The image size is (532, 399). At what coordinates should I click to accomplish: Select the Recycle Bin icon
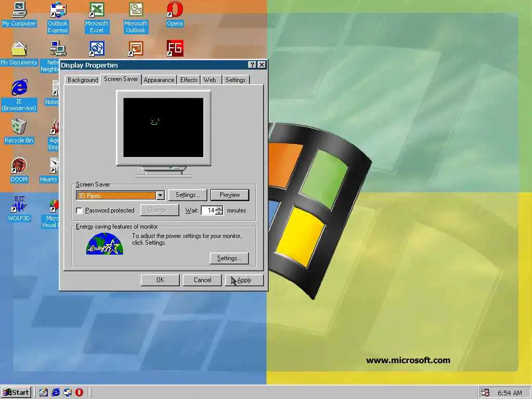click(19, 131)
